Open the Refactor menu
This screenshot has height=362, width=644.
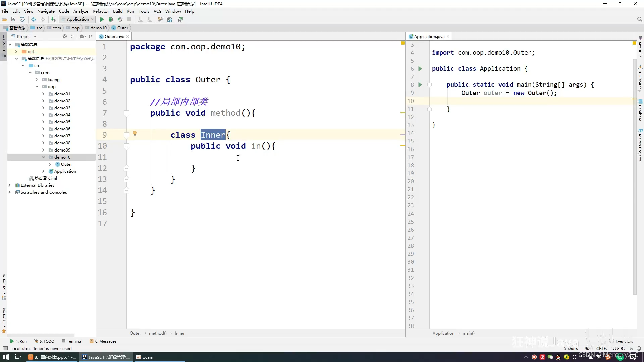(101, 11)
